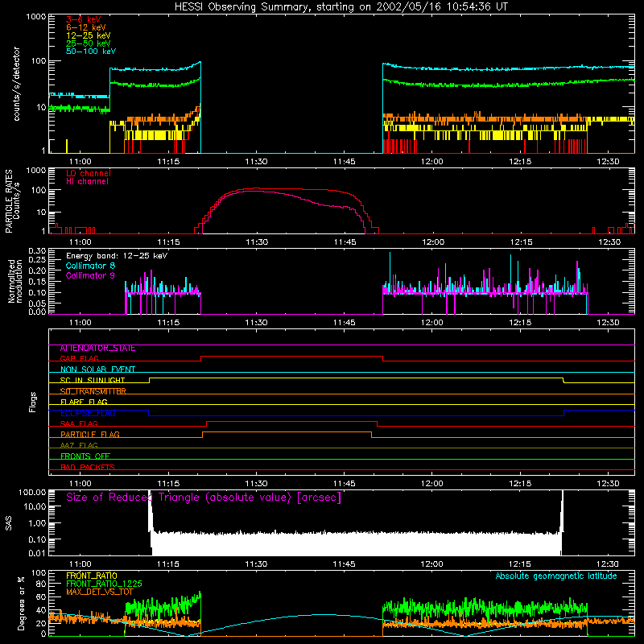Select the yellow '12-25 keV' count-rate legend label
The width and height of the screenshot is (644, 644).
(89, 35)
